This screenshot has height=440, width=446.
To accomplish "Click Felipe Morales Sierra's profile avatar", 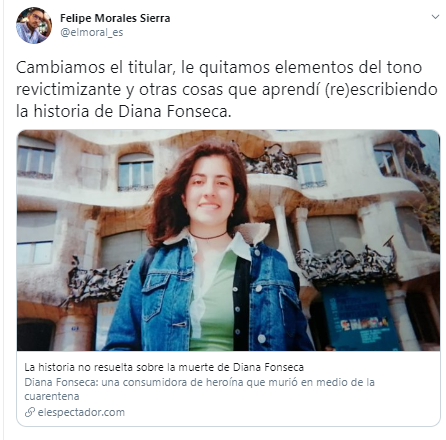I will (34, 25).
